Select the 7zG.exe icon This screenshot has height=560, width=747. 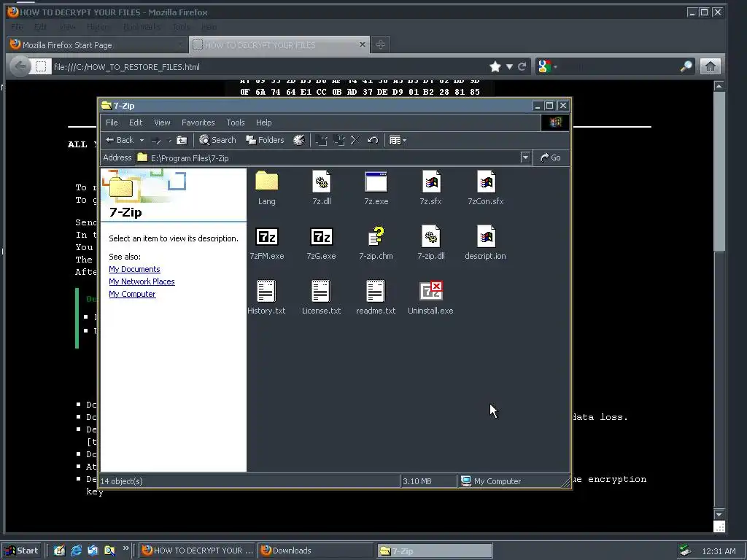coord(321,236)
